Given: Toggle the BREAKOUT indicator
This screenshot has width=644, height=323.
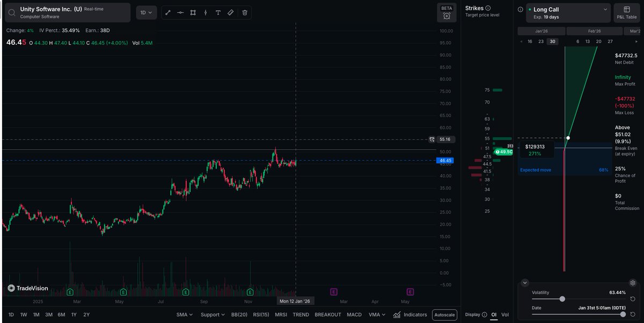Looking at the screenshot, I should coord(328,315).
